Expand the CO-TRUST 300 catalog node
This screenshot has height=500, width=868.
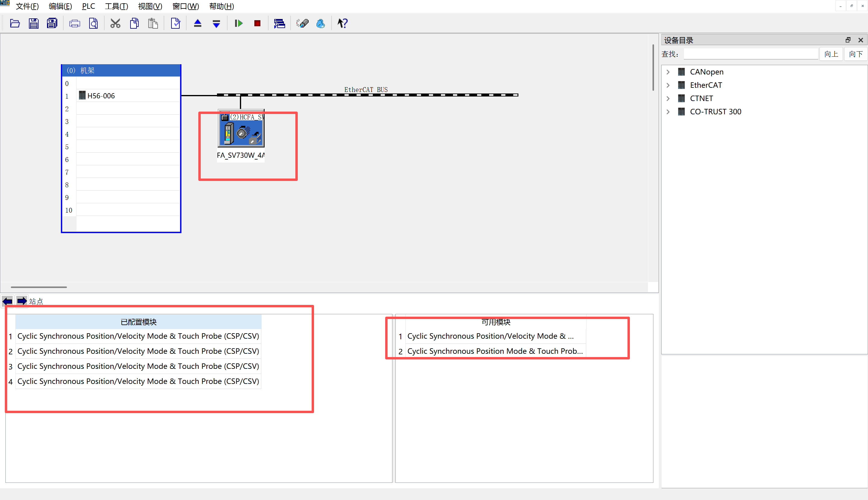pyautogui.click(x=668, y=112)
